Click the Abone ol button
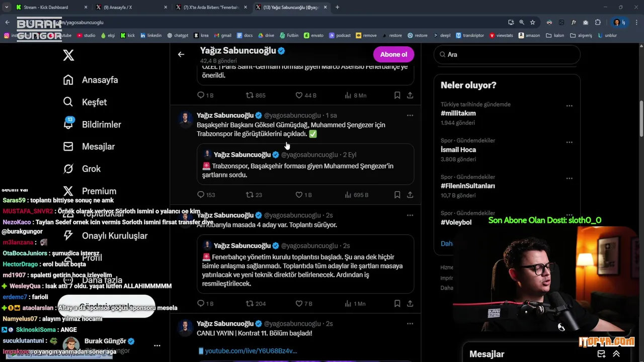 (x=393, y=54)
